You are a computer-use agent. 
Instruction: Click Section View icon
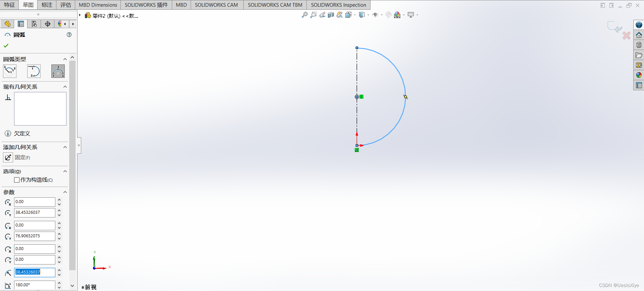[x=331, y=15]
